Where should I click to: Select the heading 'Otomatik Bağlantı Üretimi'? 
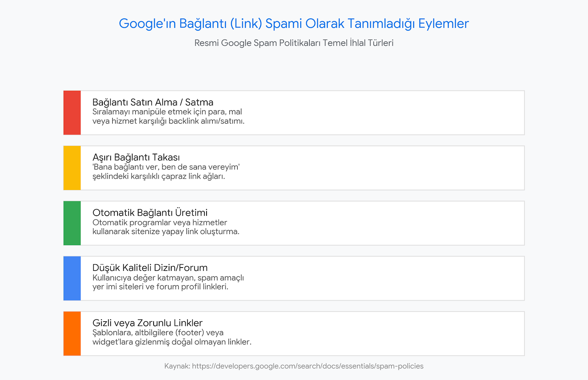150,212
